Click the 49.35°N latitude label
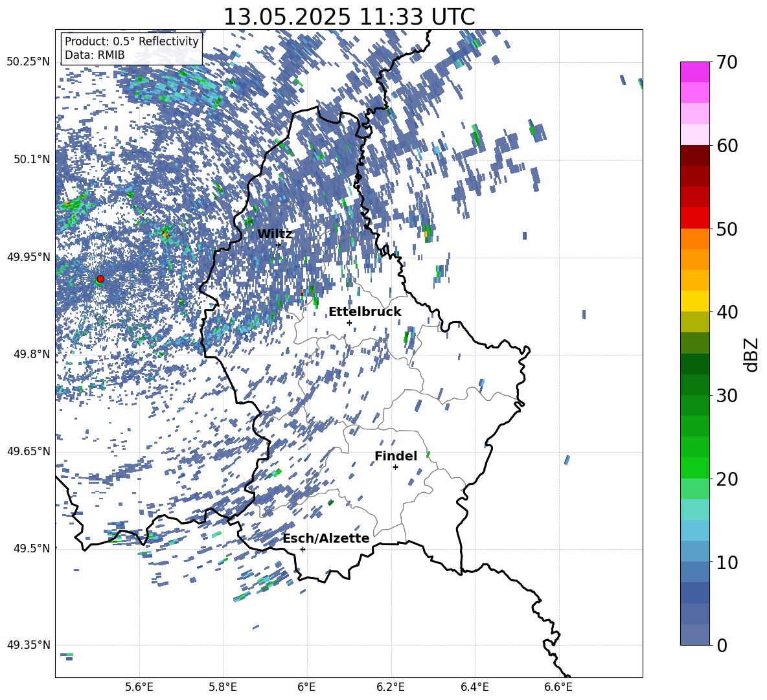 click(x=29, y=645)
